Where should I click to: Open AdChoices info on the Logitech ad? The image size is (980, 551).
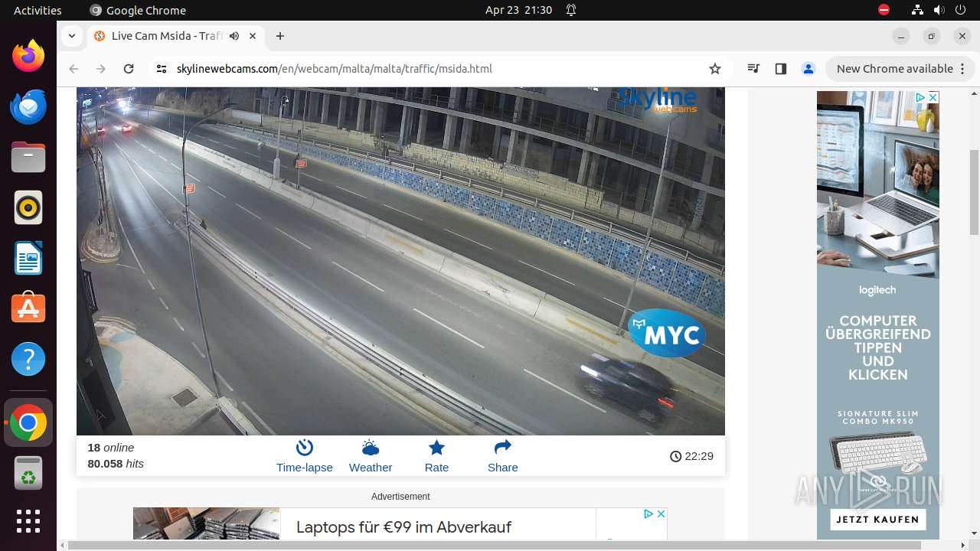point(920,97)
